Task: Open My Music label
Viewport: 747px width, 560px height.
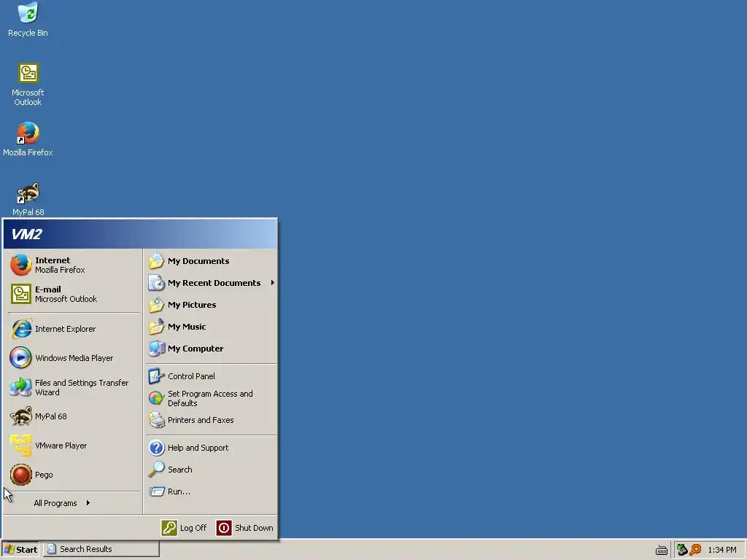Action: (x=187, y=327)
